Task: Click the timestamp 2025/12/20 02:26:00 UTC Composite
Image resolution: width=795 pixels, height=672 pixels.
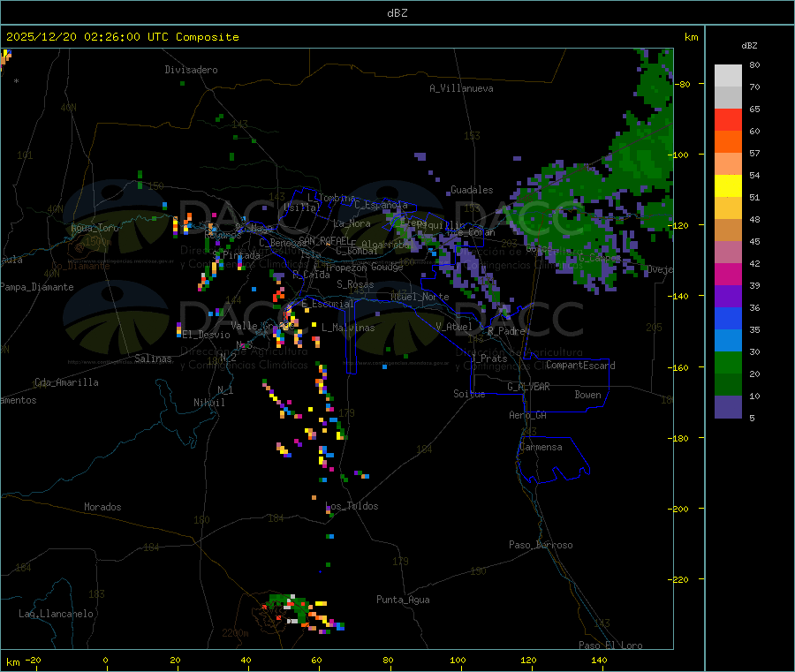Action: coord(122,37)
